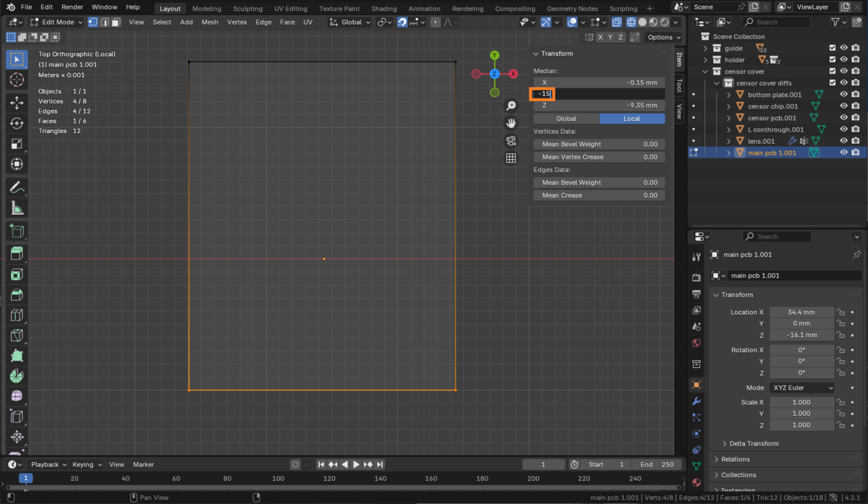Play the animation forward

click(x=356, y=464)
